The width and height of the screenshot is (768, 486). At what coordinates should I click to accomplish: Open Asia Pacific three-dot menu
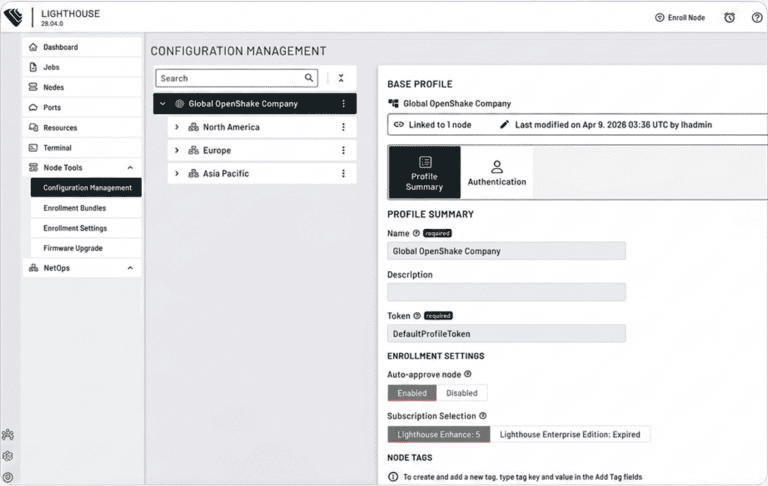coord(343,173)
